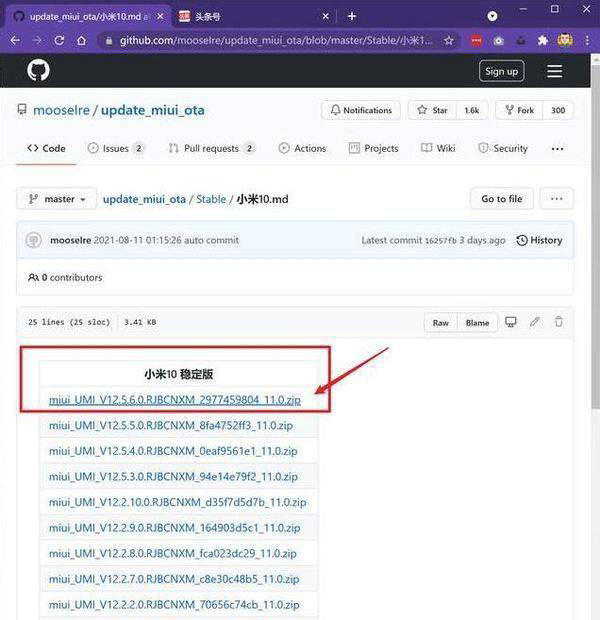Click the Sign up button
600x620 pixels.
pos(501,71)
